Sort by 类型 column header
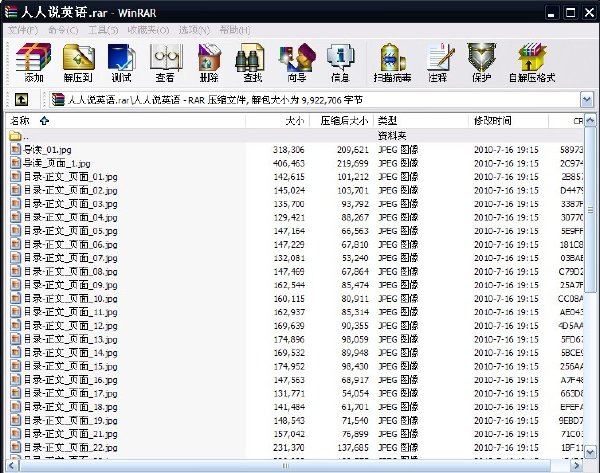600x473 pixels. [x=421, y=121]
